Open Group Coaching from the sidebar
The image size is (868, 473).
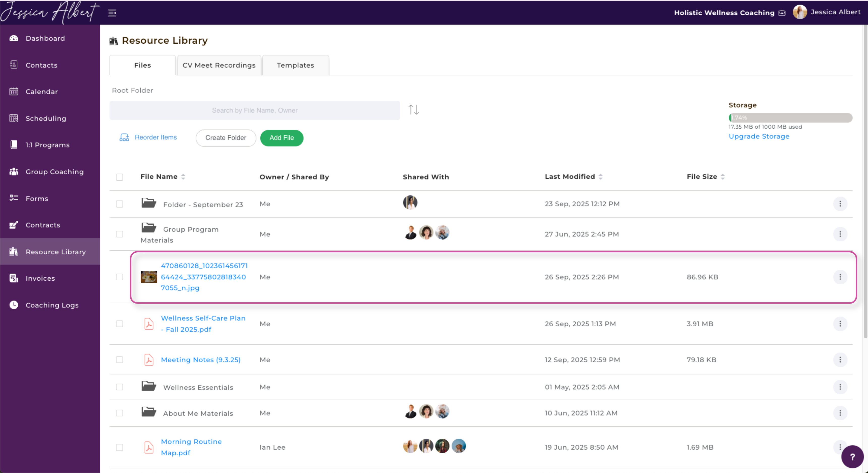click(x=54, y=172)
